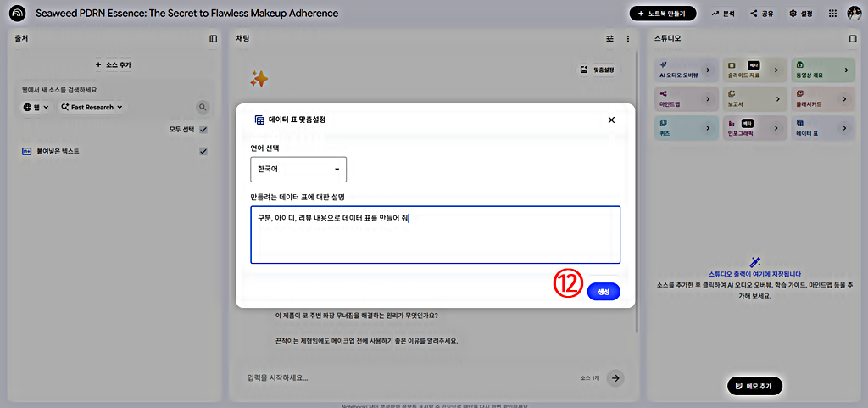Collapse the 출처 sources panel
The image size is (868, 408).
pos(213,39)
